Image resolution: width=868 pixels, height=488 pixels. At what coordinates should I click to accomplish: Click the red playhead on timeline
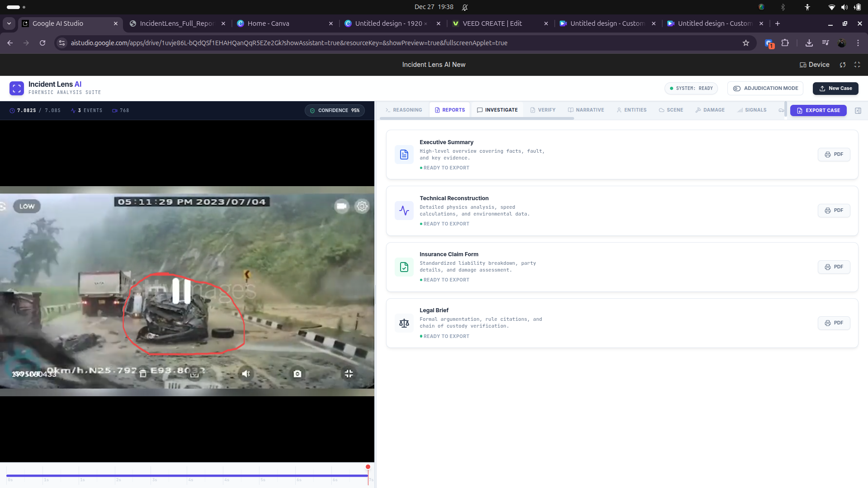click(368, 467)
